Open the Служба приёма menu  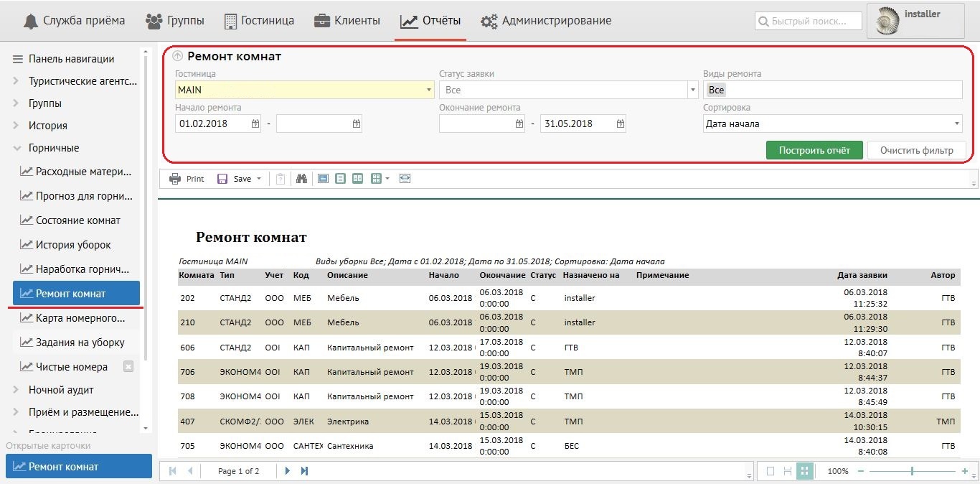pos(75,21)
